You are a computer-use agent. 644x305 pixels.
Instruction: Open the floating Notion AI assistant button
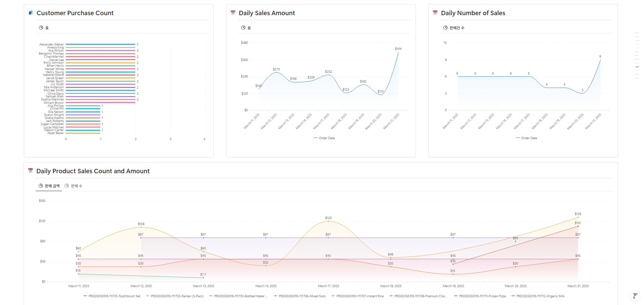click(635, 296)
